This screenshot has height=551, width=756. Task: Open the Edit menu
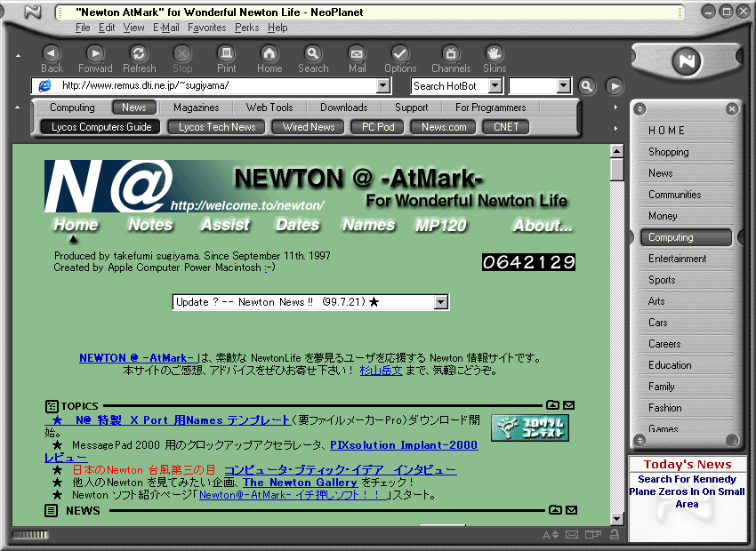[x=107, y=28]
